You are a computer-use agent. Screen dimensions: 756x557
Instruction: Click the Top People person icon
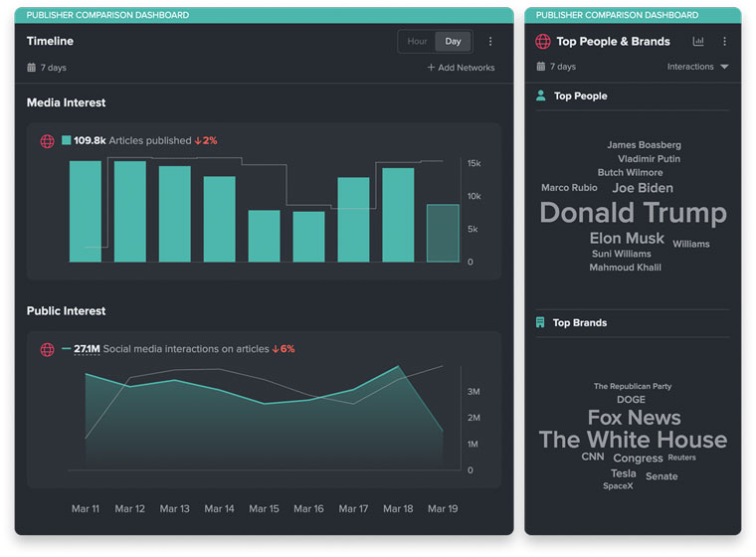click(540, 96)
